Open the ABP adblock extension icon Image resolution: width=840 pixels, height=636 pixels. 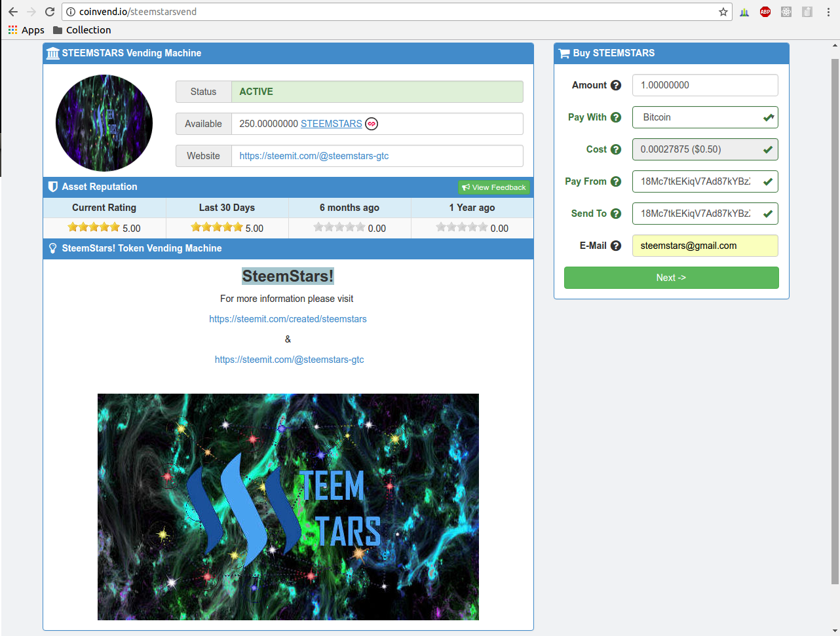click(x=765, y=12)
